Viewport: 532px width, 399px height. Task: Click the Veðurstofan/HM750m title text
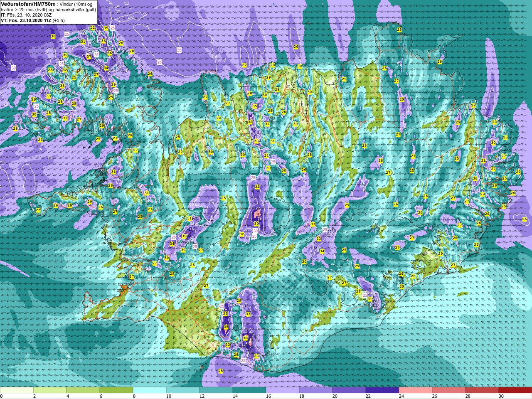[28, 4]
